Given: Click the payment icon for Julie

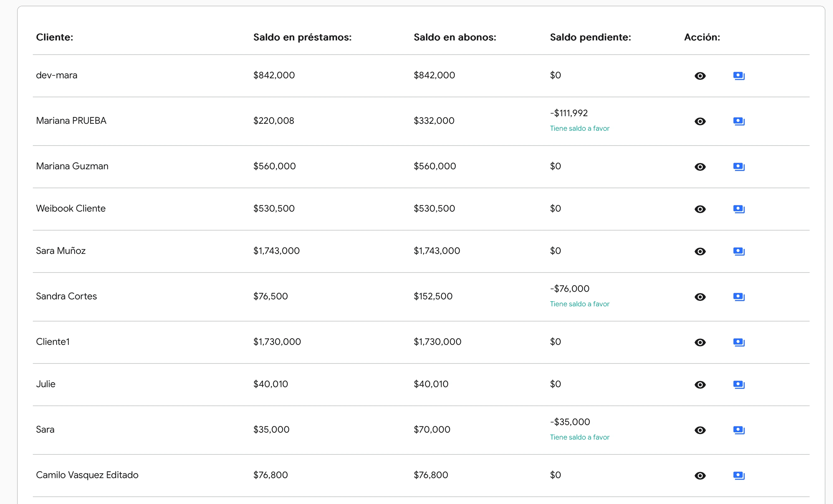Looking at the screenshot, I should 739,384.
